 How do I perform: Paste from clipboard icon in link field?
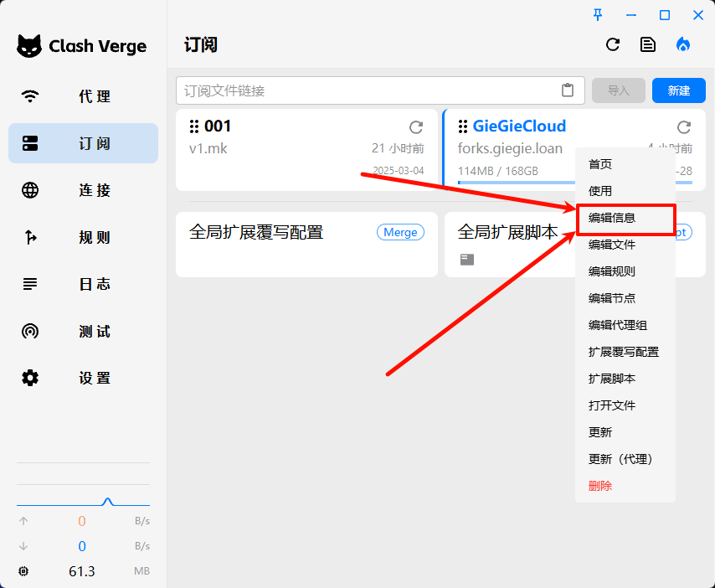click(568, 90)
